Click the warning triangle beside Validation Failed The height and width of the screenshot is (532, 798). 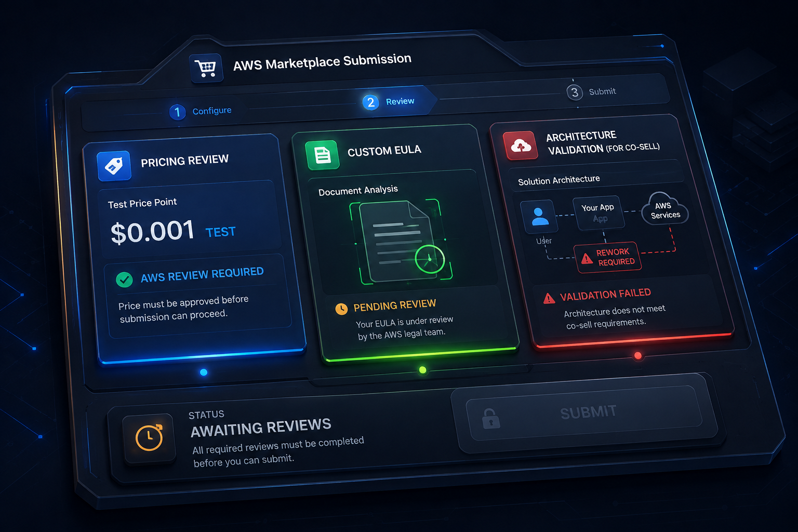549,298
